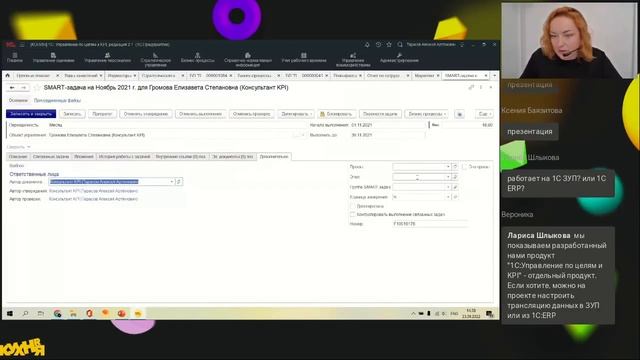640x360 pixels.
Task: Open the Проект value form button
Action: [x=455, y=167]
